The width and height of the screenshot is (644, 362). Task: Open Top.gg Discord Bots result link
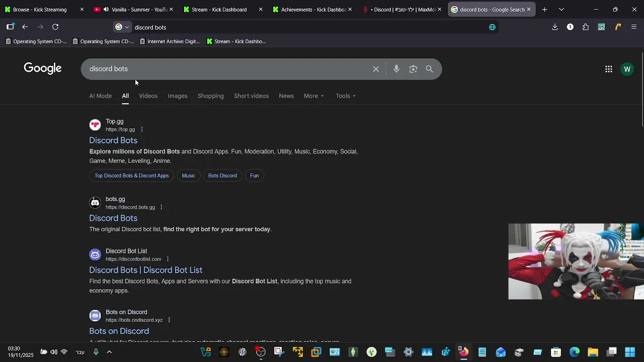pos(113,140)
